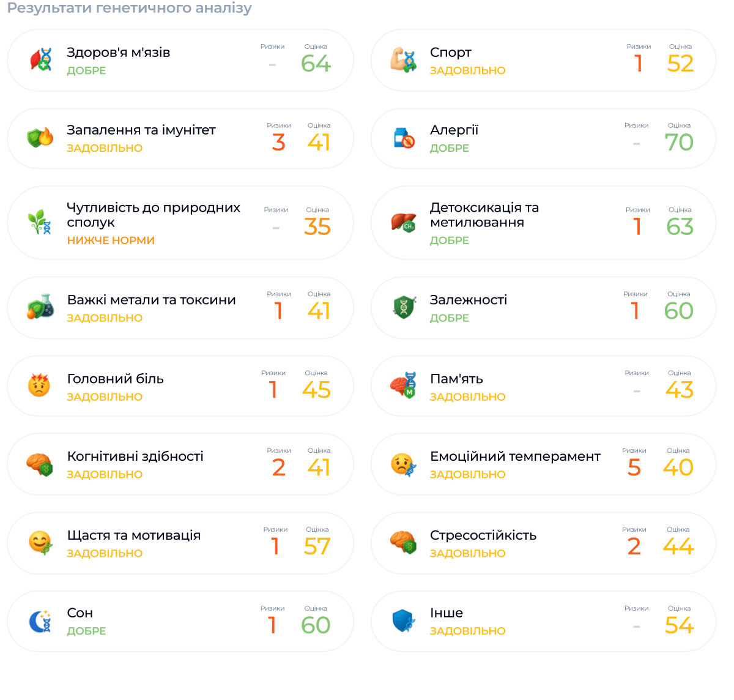Click the blue shield Інше icon
734x700 pixels.
(404, 621)
